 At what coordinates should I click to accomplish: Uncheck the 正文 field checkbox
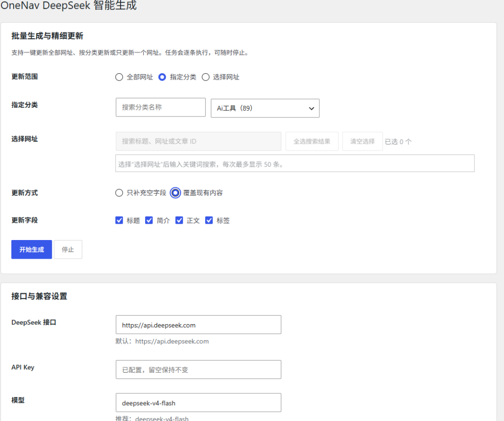(x=179, y=220)
